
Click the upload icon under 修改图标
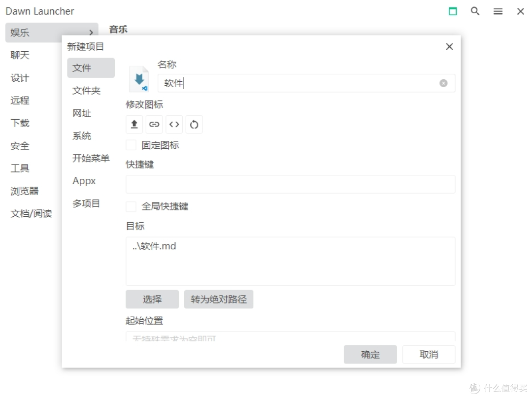coord(134,124)
